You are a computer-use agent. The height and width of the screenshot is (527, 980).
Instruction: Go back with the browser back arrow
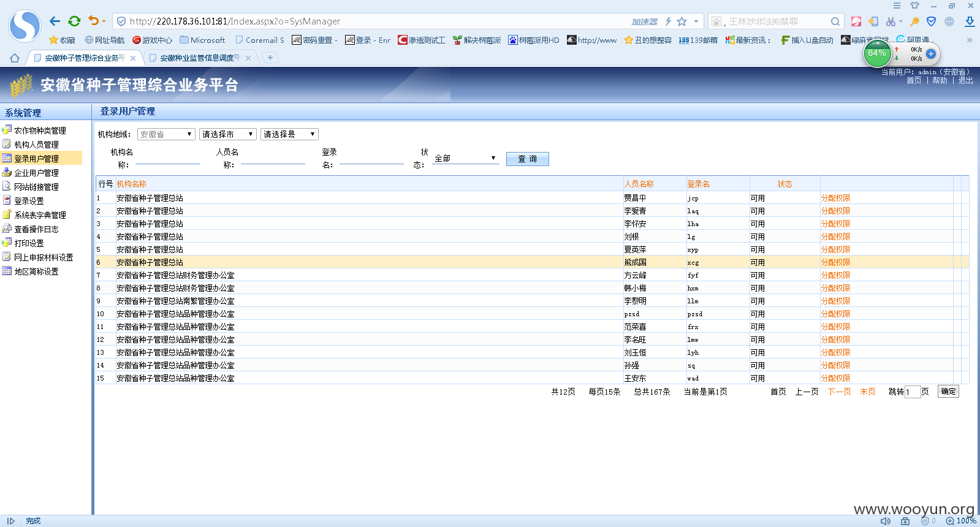(55, 21)
